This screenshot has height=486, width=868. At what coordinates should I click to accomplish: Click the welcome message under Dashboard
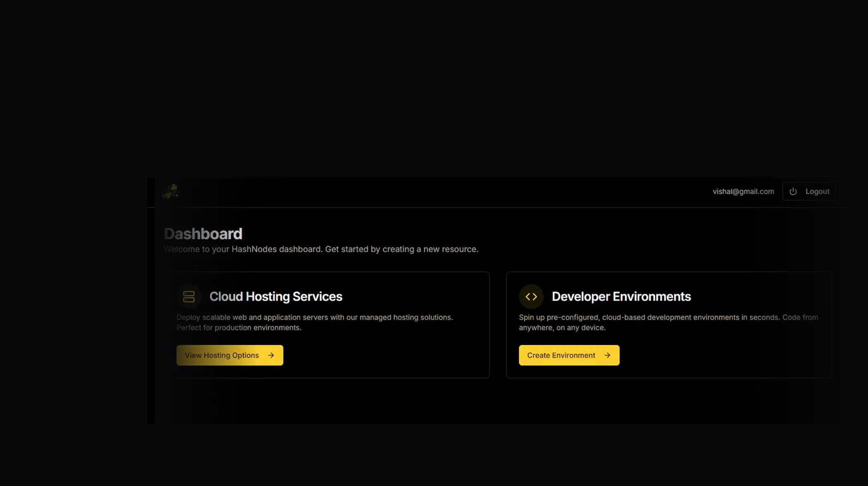coord(321,249)
